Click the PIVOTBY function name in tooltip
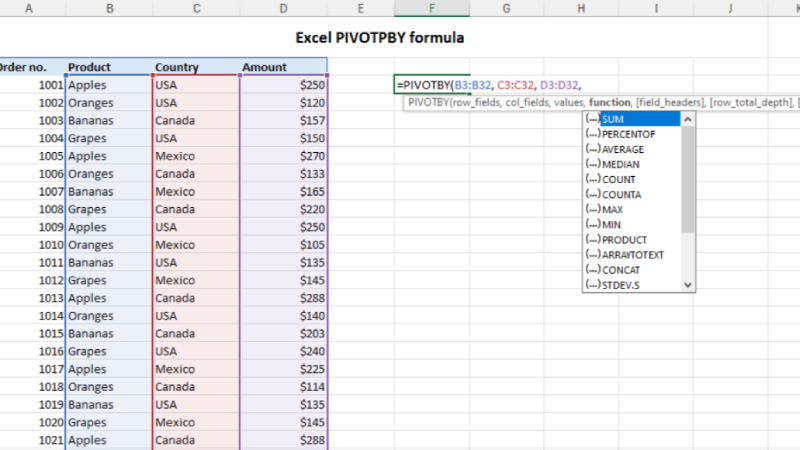The width and height of the screenshot is (800, 450). pos(429,103)
